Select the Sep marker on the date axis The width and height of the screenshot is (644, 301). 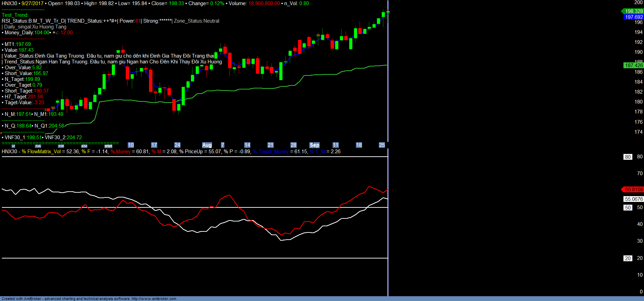[x=314, y=145]
